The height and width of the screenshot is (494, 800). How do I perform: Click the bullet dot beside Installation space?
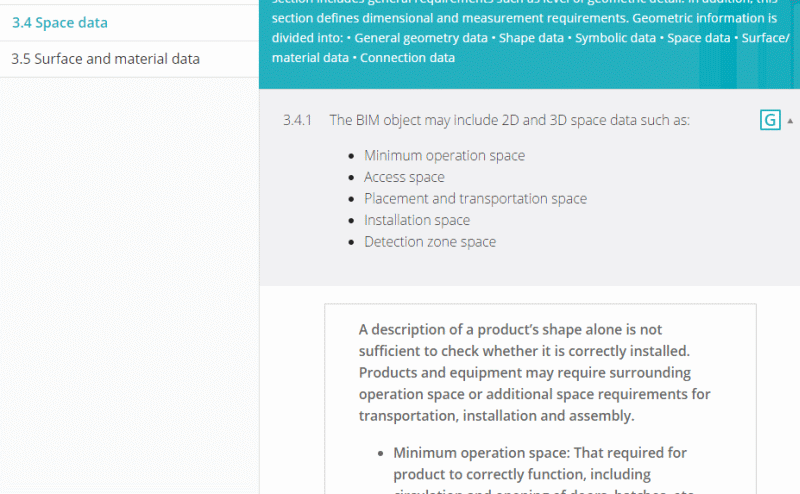point(350,221)
